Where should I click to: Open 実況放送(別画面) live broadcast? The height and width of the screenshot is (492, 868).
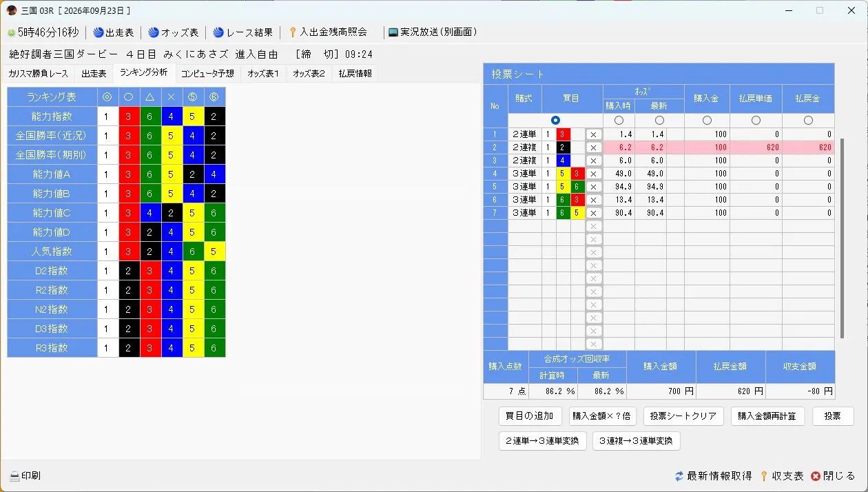tap(433, 32)
